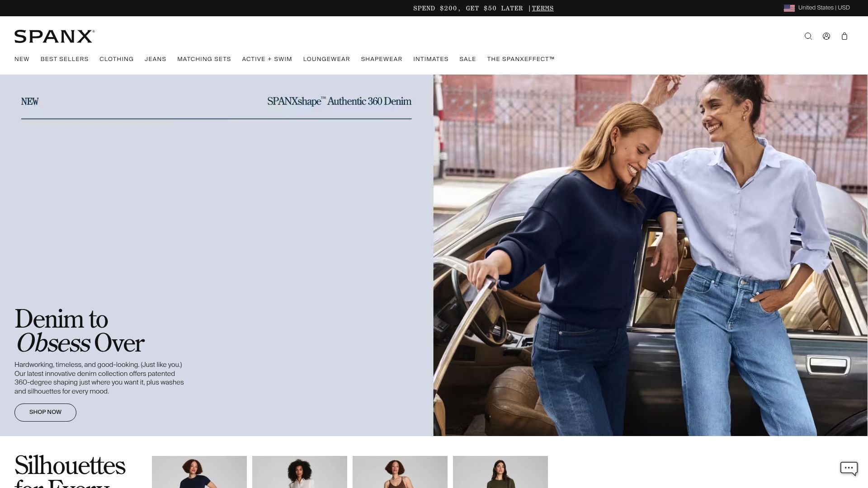Select the white shirt model thumbnail
This screenshot has height=488, width=868.
pyautogui.click(x=300, y=472)
